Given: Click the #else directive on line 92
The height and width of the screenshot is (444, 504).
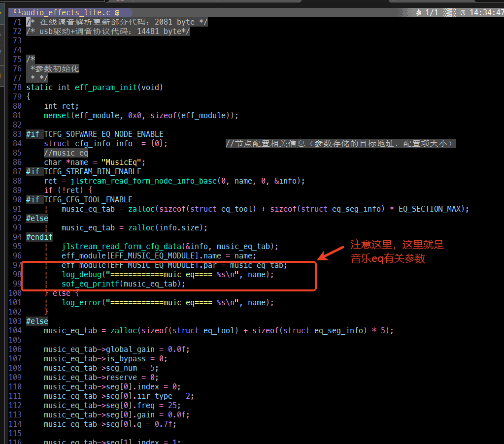Looking at the screenshot, I should pos(37,218).
